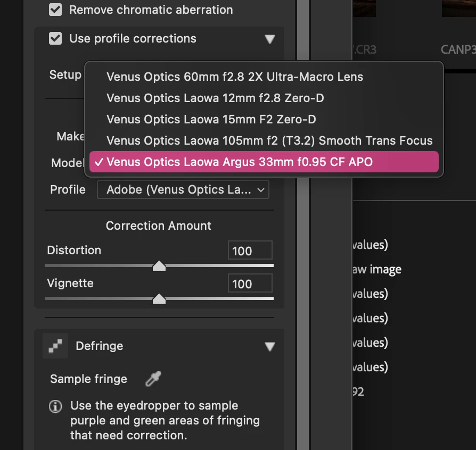
Task: Toggle Use profile corrections checkbox
Action: click(55, 38)
